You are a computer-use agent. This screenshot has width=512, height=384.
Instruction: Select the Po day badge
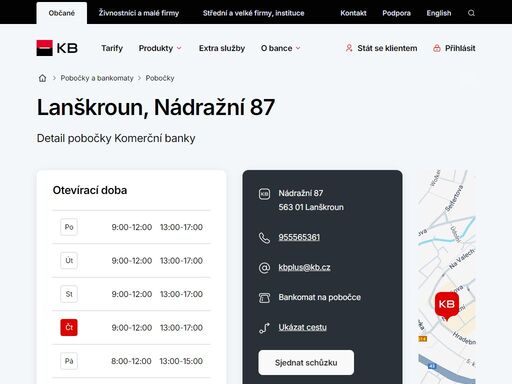69,227
